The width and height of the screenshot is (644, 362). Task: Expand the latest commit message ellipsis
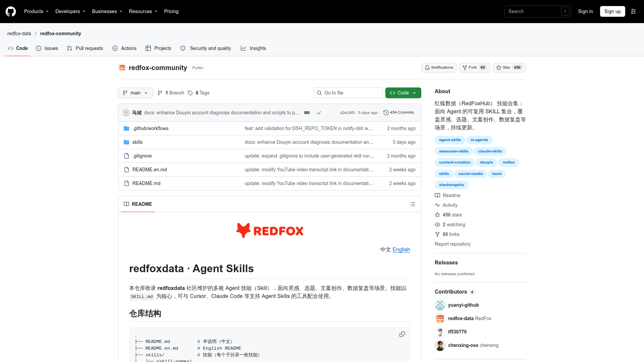coord(307,113)
